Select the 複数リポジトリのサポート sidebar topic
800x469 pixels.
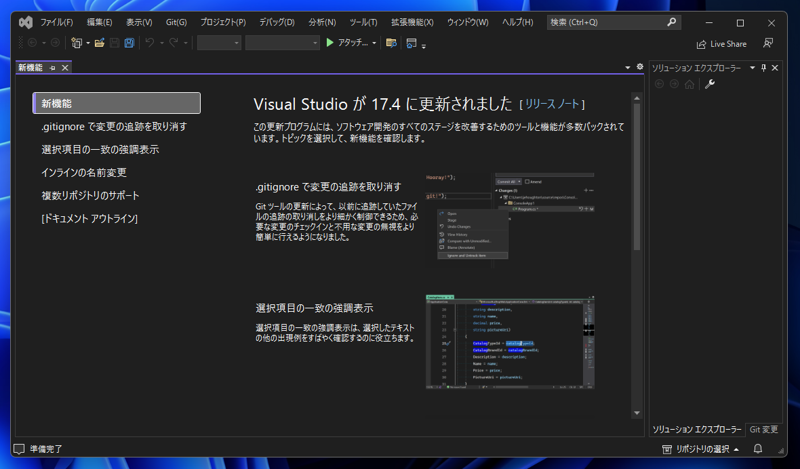tap(90, 195)
